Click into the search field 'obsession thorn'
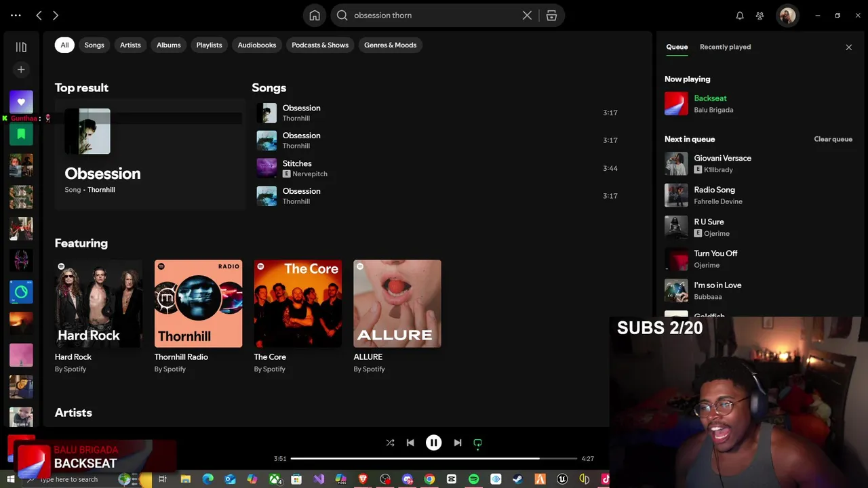The image size is (868, 488). tap(434, 15)
